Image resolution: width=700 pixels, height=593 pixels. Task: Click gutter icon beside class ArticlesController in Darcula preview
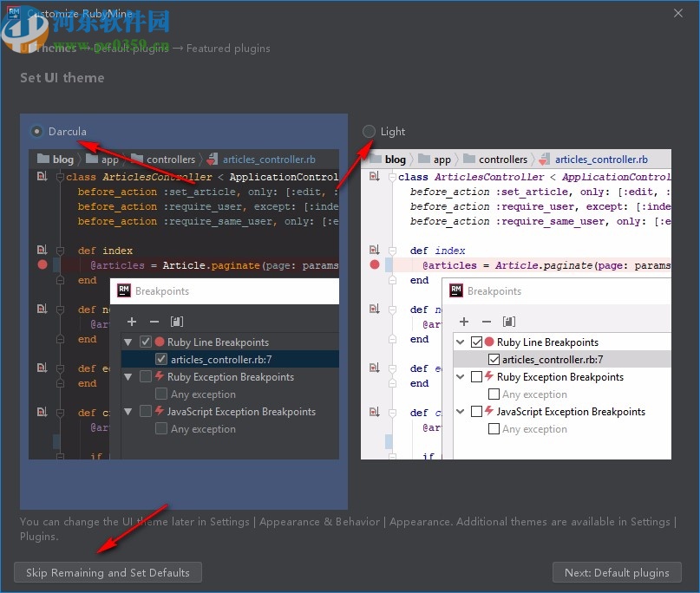(43, 176)
